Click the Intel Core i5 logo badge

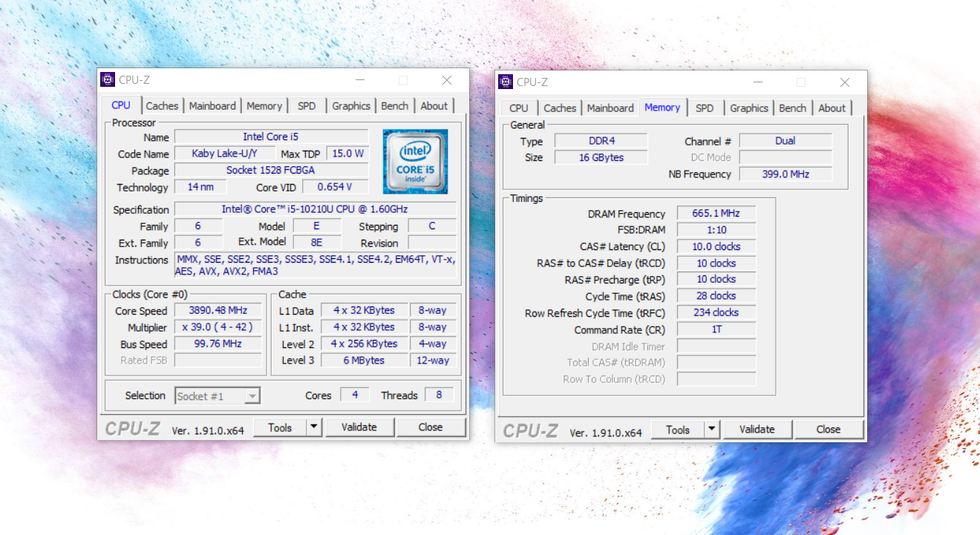click(x=415, y=162)
